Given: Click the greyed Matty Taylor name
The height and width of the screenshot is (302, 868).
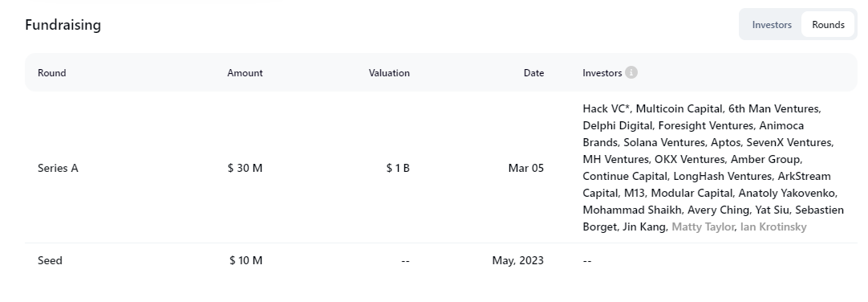Looking at the screenshot, I should point(703,226).
